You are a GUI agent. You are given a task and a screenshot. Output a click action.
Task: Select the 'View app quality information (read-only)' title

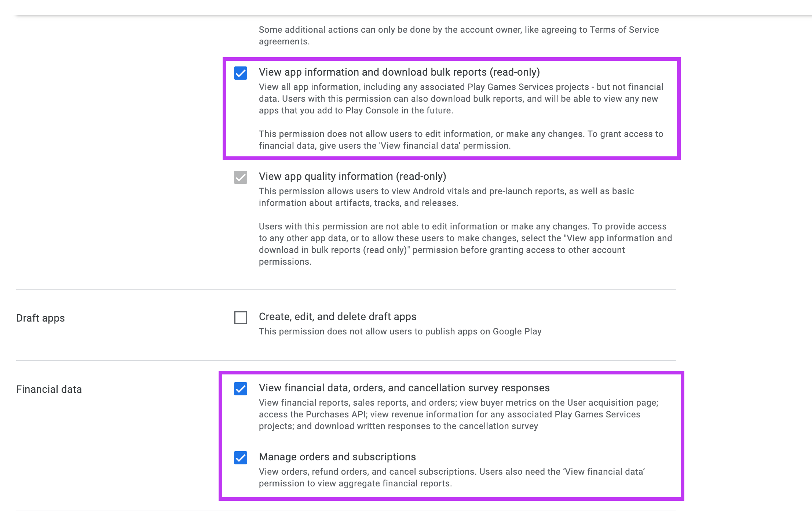click(x=352, y=177)
